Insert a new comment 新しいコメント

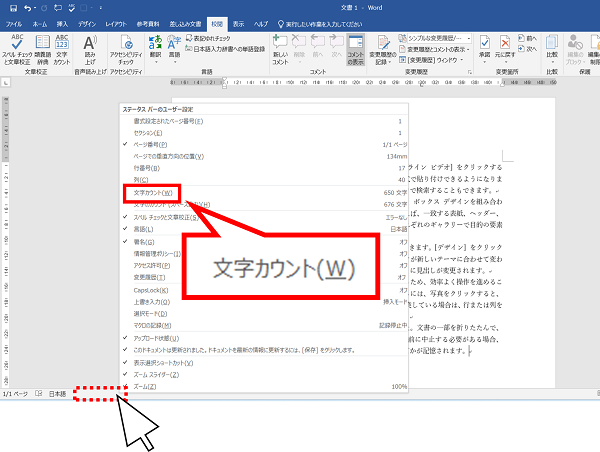[x=280, y=50]
